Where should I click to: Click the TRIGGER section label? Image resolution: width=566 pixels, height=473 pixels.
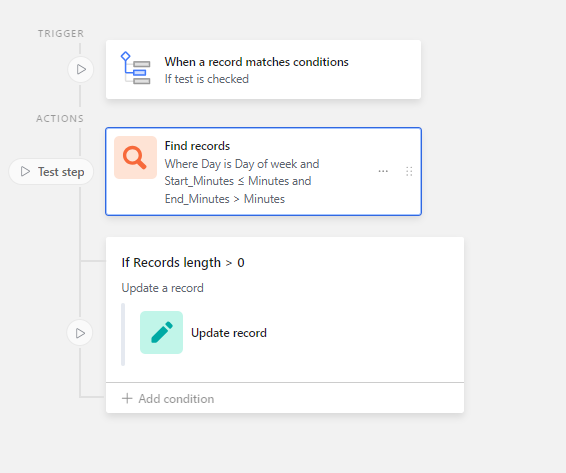[x=61, y=34]
